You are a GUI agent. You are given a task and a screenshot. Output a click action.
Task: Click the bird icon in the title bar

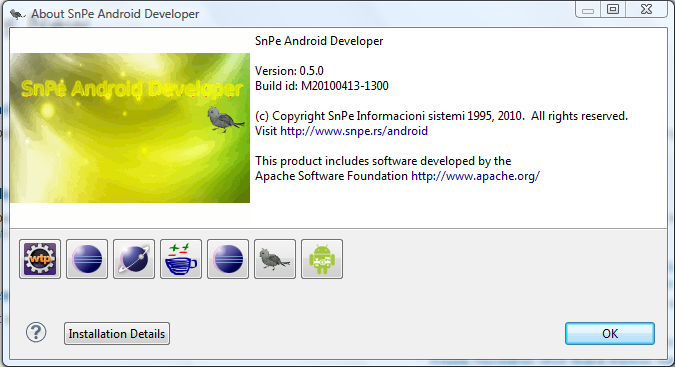[x=17, y=15]
